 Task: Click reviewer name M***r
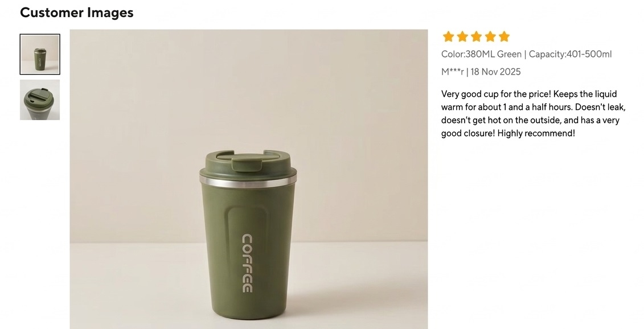(x=453, y=72)
